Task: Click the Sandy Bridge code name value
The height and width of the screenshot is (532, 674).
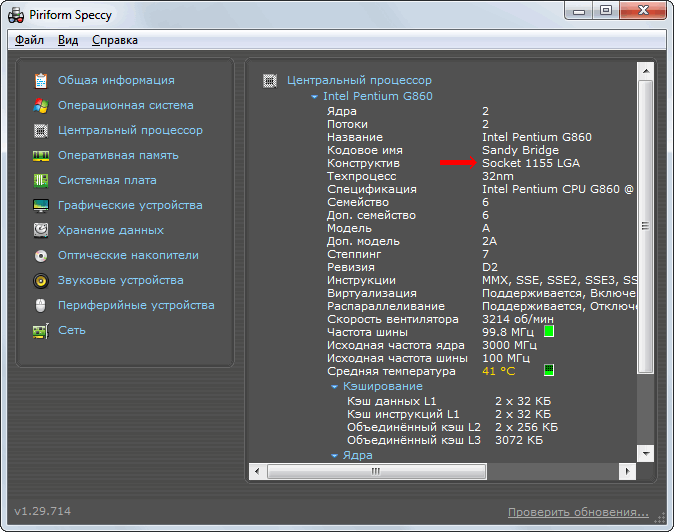Action: [x=520, y=150]
